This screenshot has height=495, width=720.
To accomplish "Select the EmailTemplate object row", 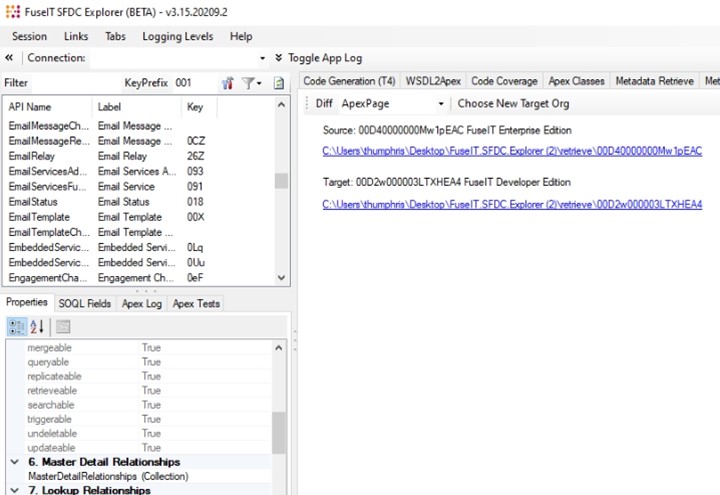I will [138, 217].
